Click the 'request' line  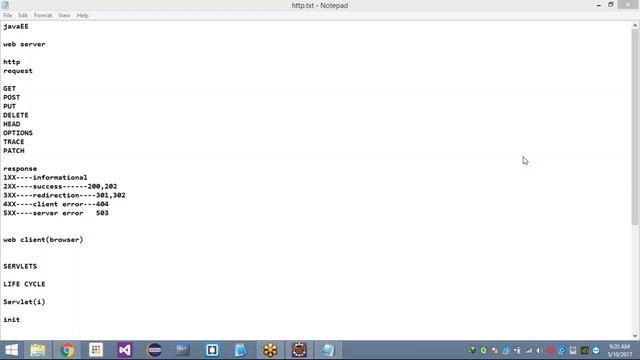pyautogui.click(x=18, y=71)
